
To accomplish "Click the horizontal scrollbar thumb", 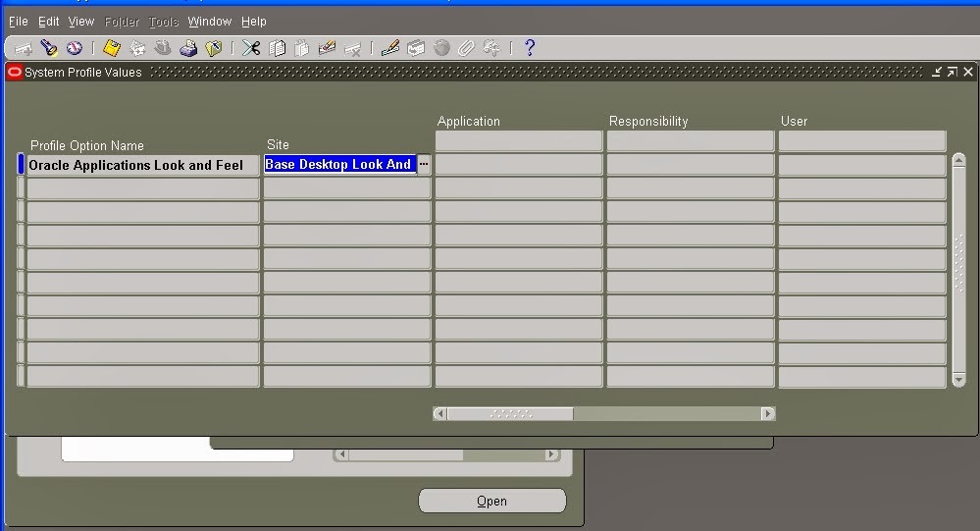I will [x=510, y=413].
